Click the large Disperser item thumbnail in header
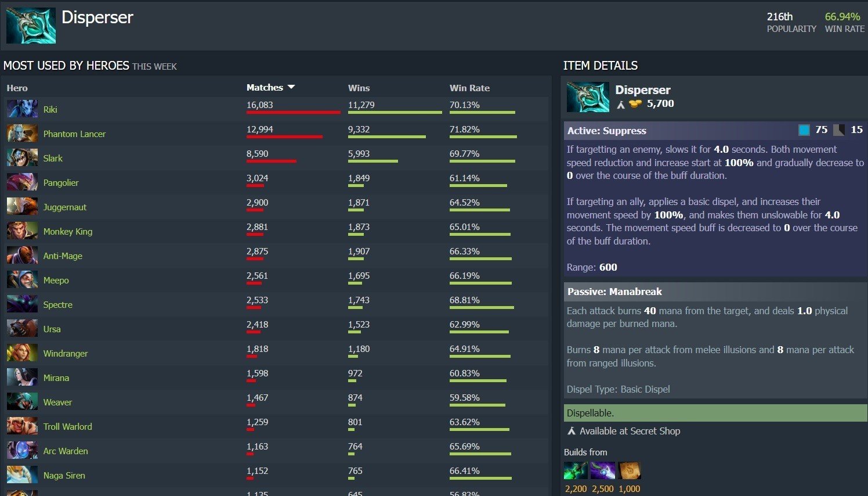This screenshot has height=496, width=868. click(x=31, y=26)
